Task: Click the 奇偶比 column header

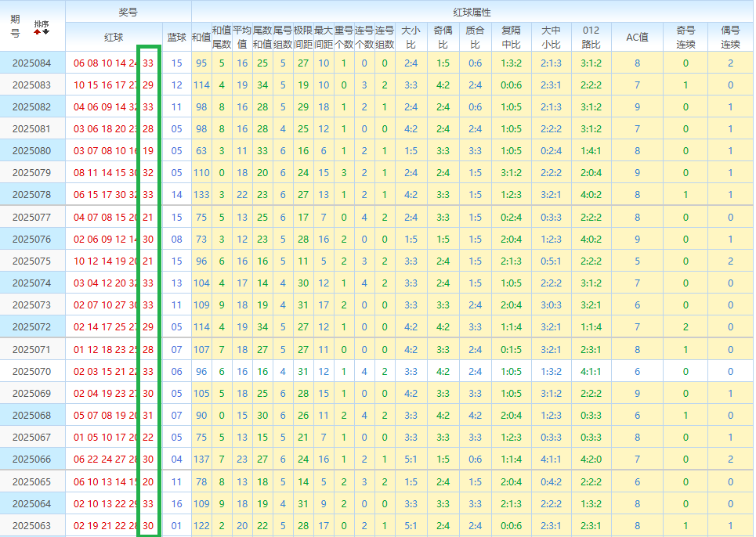Action: 443,37
